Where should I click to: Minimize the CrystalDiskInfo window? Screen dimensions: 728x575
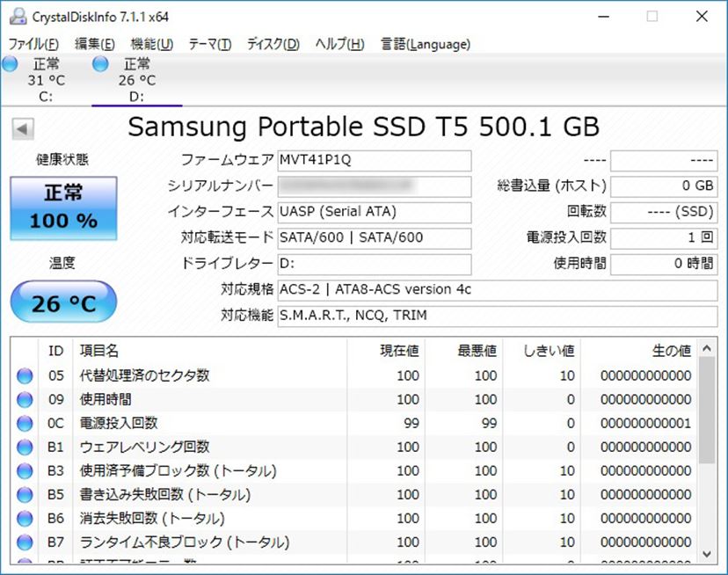point(603,17)
